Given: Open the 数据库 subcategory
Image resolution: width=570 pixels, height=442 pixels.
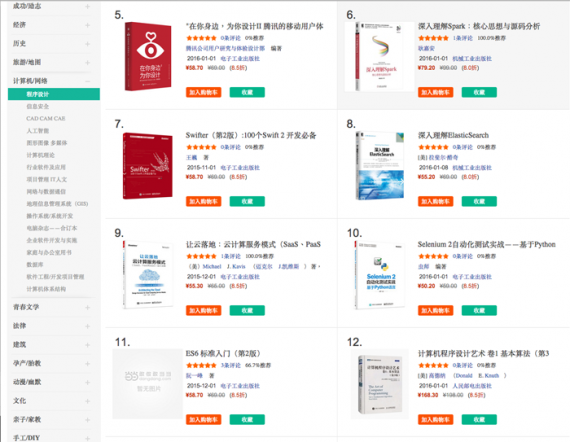Looking at the screenshot, I should coord(35,265).
